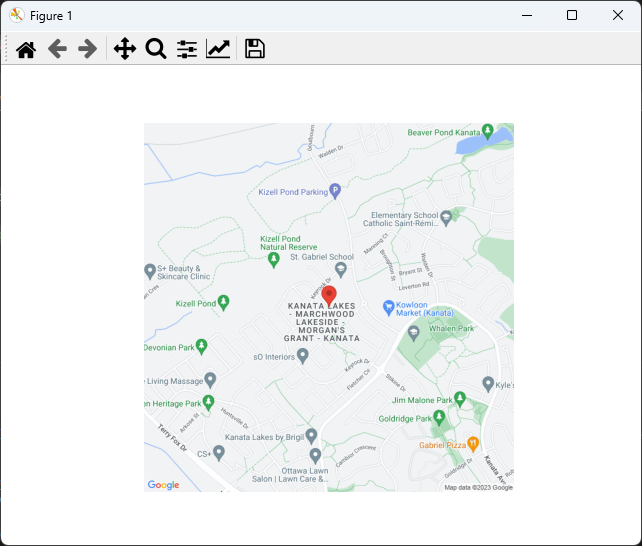Click 'Manning Ct' street label
Image resolution: width=642 pixels, height=546 pixels.
click(x=376, y=244)
